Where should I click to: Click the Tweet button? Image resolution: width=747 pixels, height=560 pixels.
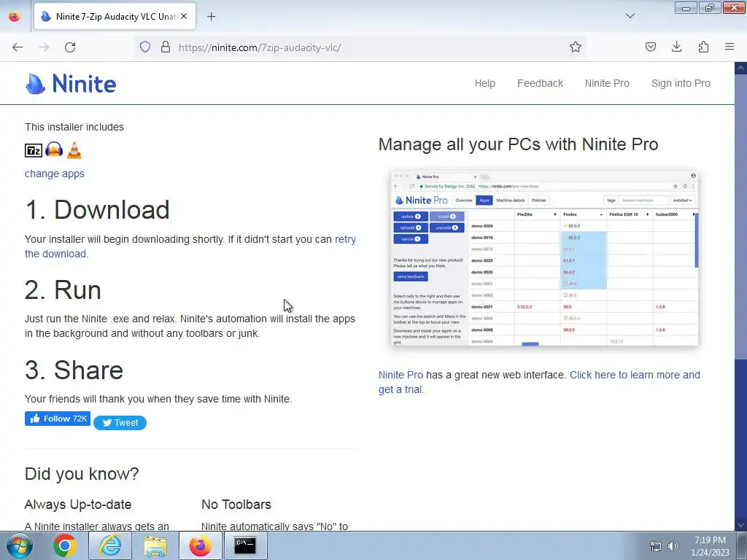point(120,423)
